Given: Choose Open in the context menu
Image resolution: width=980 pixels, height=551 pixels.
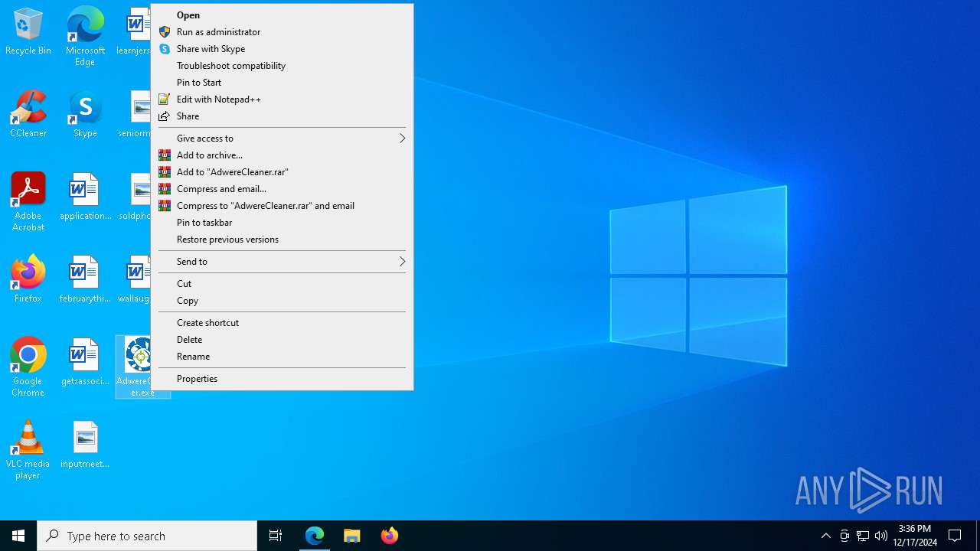Looking at the screenshot, I should [282, 15].
